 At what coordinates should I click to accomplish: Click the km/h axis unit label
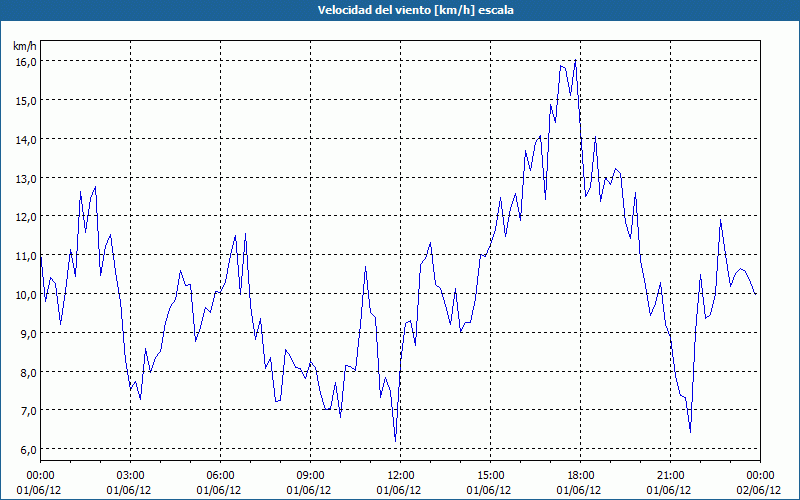[25, 46]
